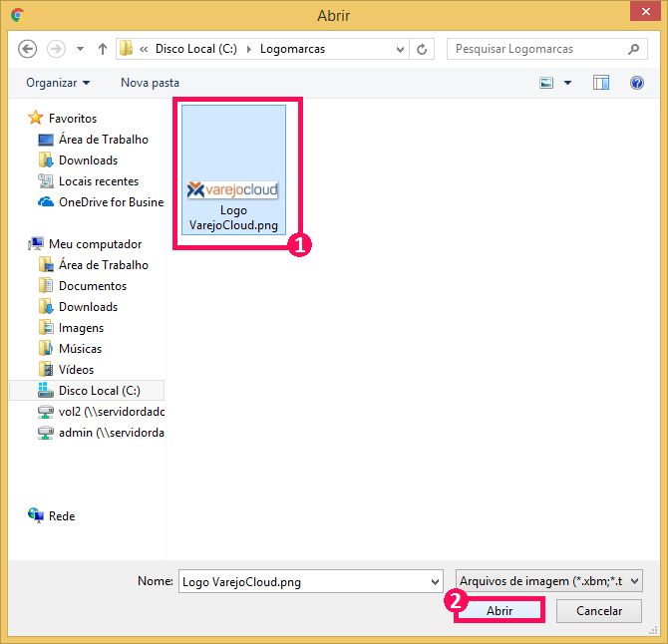This screenshot has height=644, width=668.
Task: Expand the view options dropdown arrow
Action: point(568,83)
